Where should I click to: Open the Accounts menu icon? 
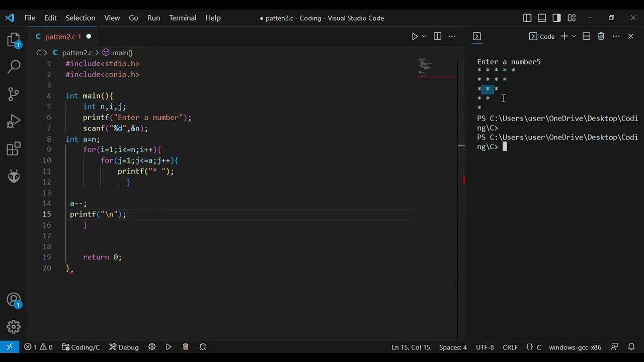14,300
